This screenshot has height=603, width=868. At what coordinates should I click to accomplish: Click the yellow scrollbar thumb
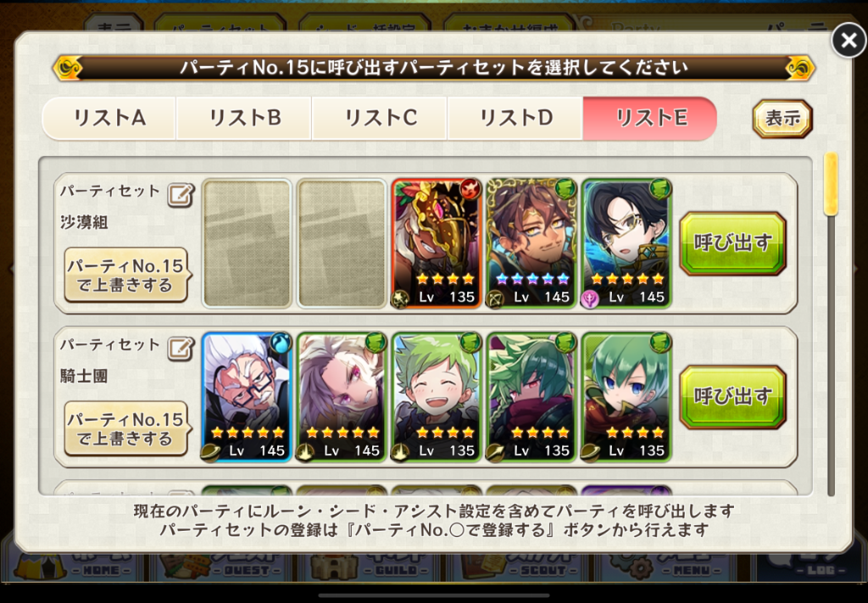click(x=831, y=184)
